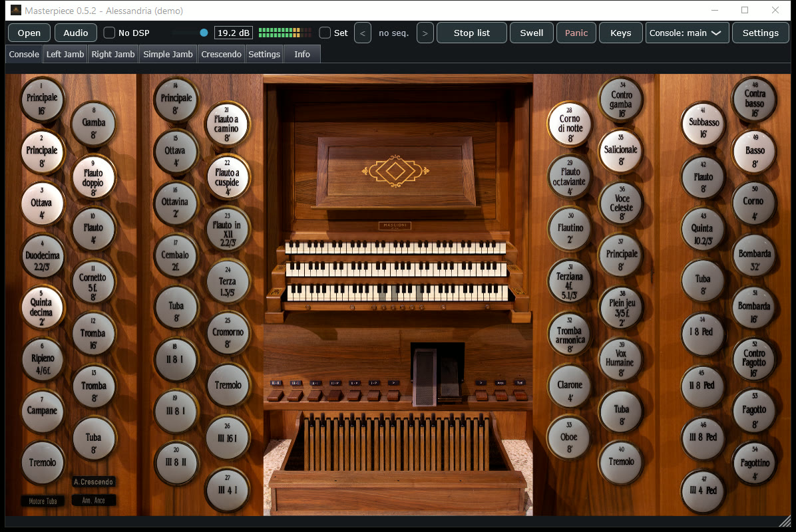This screenshot has width=796, height=532.
Task: Show the Keys panel
Action: 621,33
